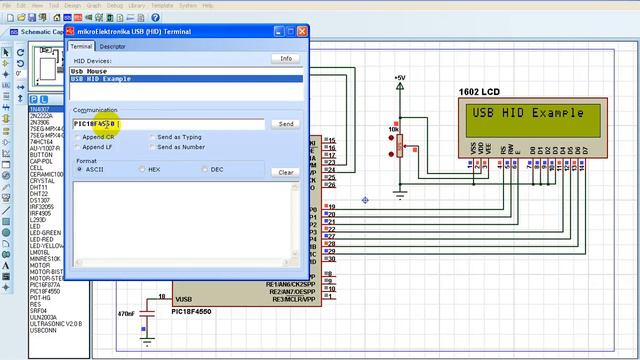Select the Buses Mode tool
This screenshot has height=360, width=640.
pos(6,107)
